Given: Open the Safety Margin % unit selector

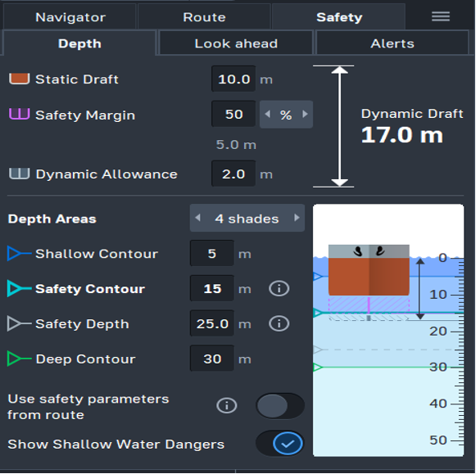Looking at the screenshot, I should click(x=286, y=115).
